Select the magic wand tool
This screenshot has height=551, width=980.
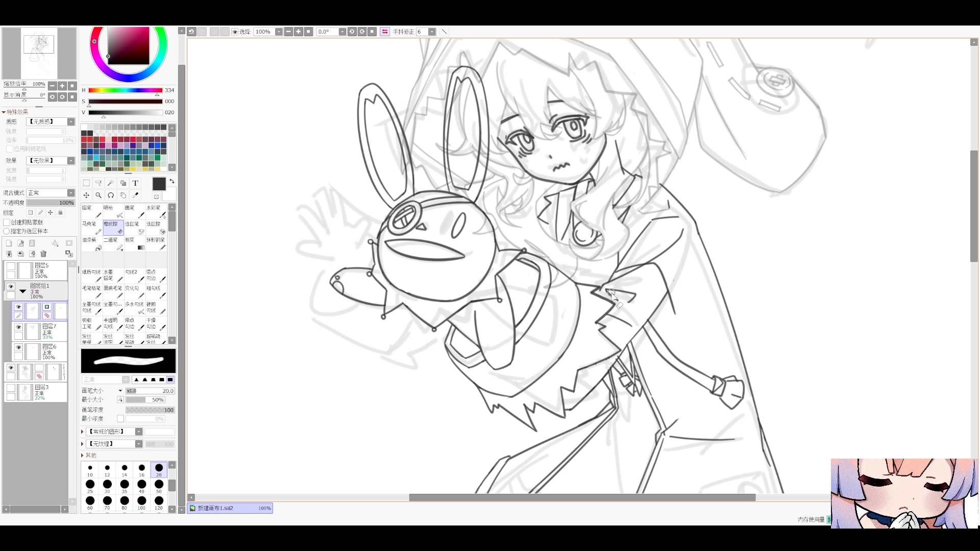111,183
